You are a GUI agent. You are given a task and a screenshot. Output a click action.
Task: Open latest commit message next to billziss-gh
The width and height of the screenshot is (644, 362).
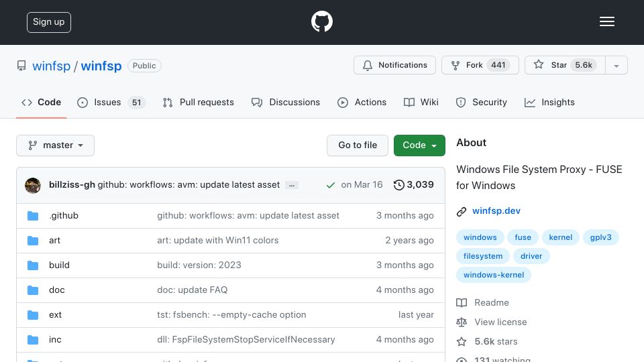click(x=189, y=185)
